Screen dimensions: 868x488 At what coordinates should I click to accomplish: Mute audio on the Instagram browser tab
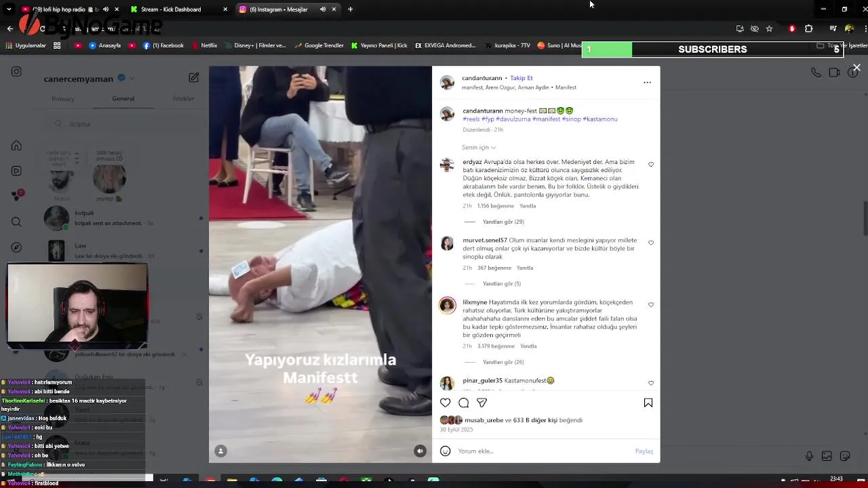(x=323, y=9)
